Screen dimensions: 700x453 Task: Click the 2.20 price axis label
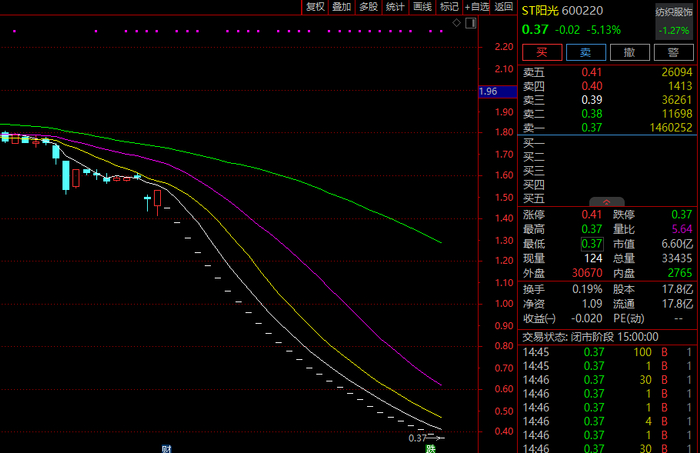[x=504, y=46]
